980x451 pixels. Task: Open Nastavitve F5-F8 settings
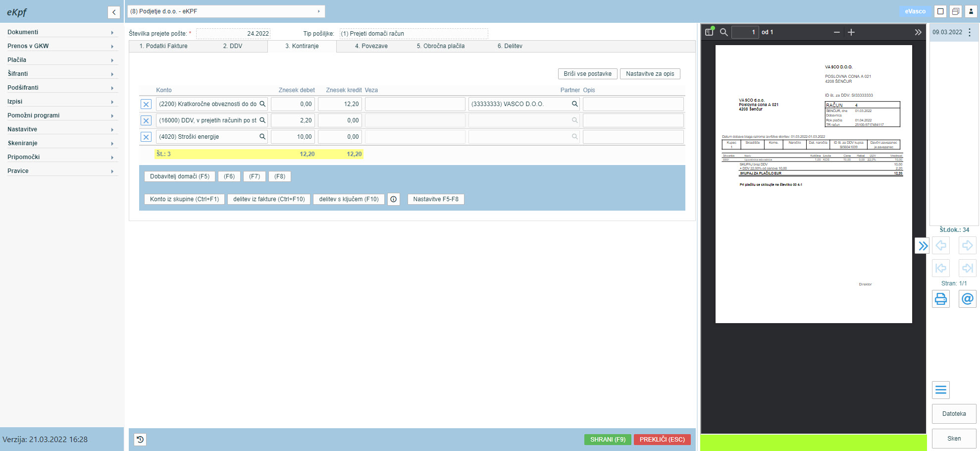pos(436,199)
